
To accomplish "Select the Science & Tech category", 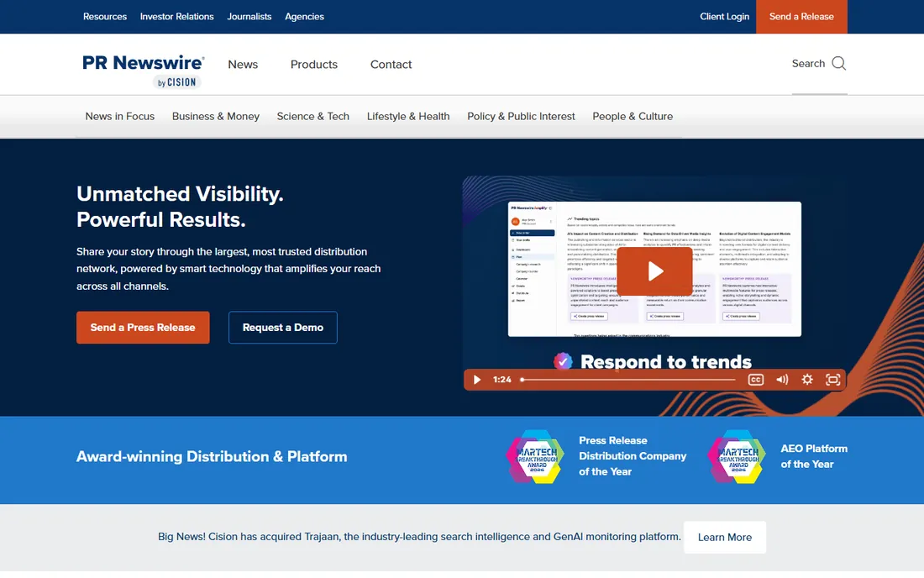I will [313, 116].
